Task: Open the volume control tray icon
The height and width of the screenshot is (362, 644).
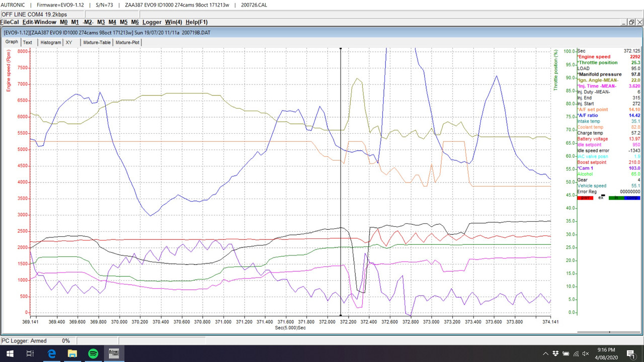Action: tap(586, 353)
